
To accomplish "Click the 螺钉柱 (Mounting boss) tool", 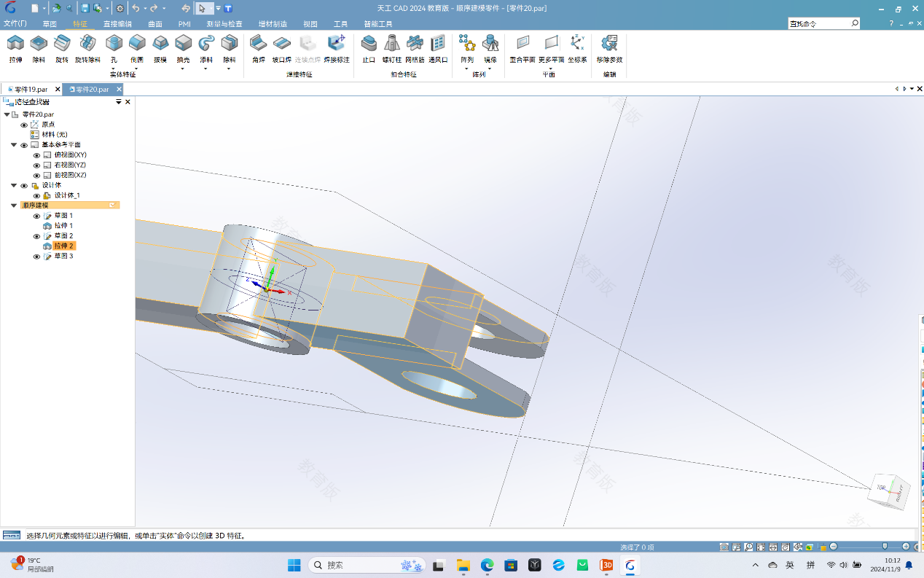I will tap(392, 48).
